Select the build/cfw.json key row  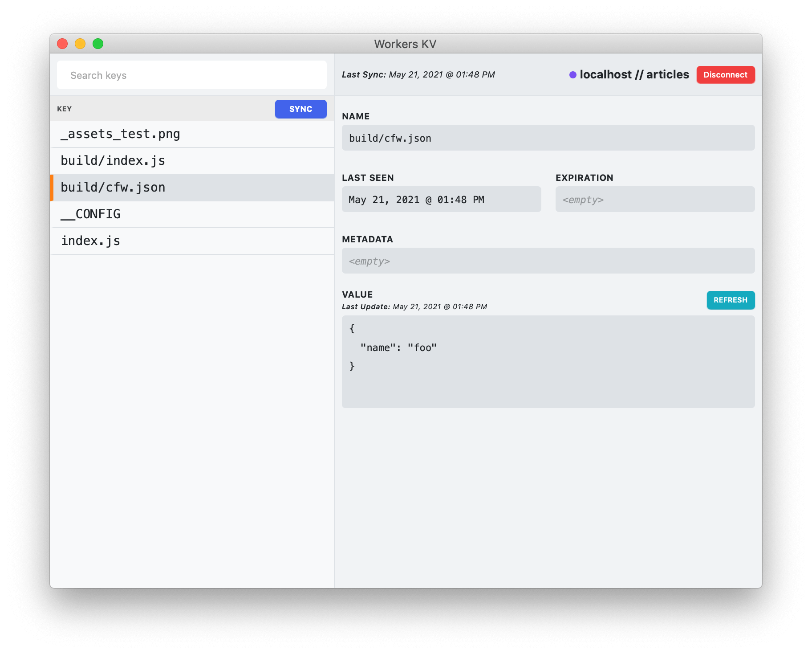192,188
